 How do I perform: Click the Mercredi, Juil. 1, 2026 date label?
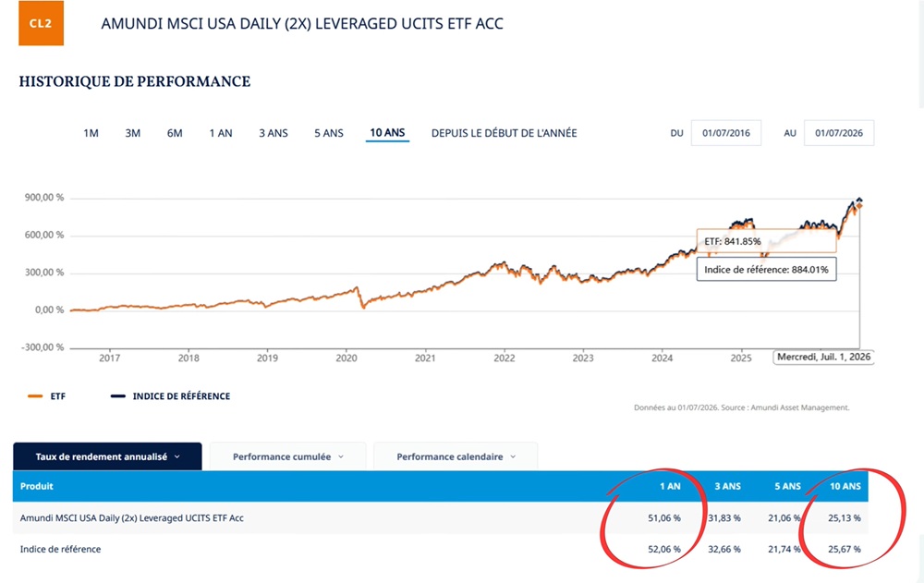(x=823, y=358)
